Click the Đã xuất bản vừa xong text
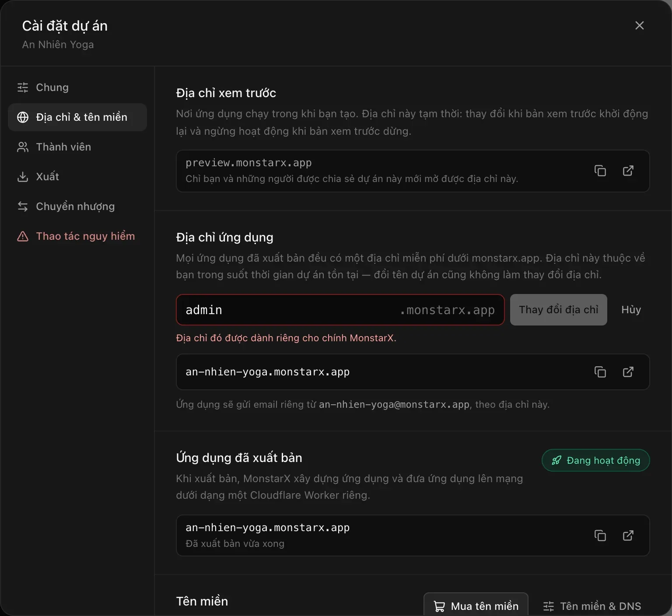 (x=235, y=543)
